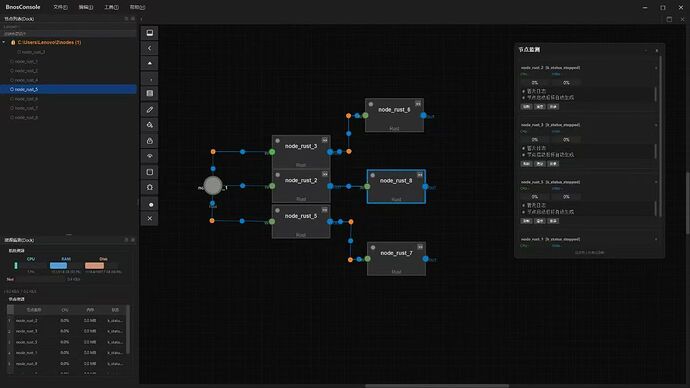
Task: Click the blue output port of node_rust_7
Action: tap(426, 259)
